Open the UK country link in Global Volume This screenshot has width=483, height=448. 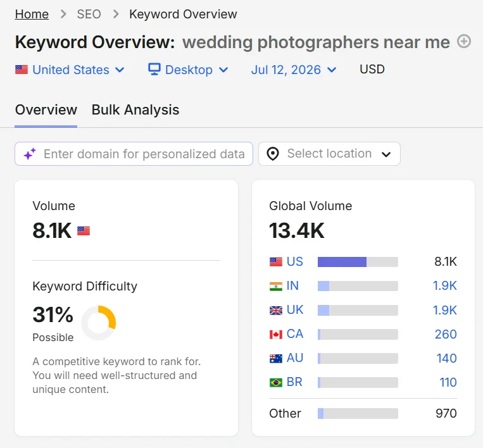[x=295, y=310]
